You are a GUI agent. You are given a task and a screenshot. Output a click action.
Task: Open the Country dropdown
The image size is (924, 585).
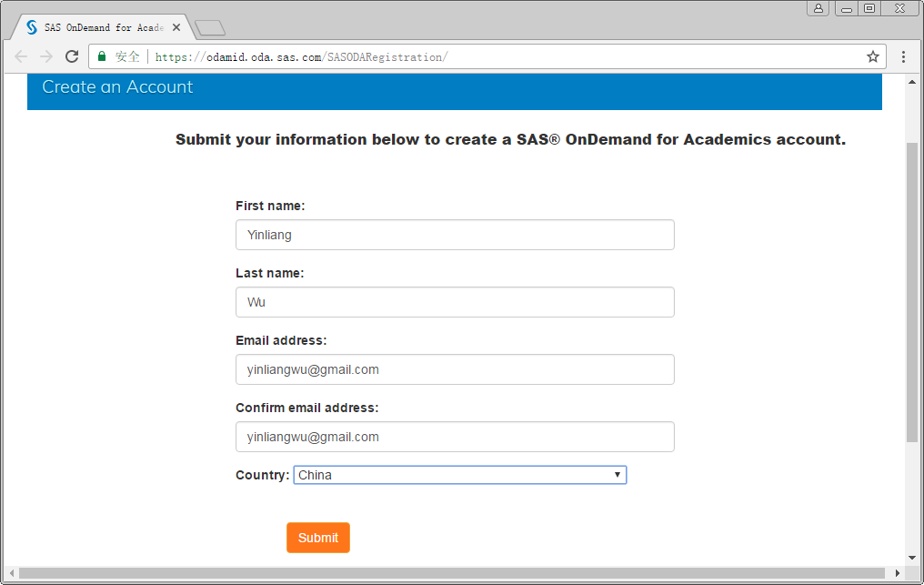(618, 474)
